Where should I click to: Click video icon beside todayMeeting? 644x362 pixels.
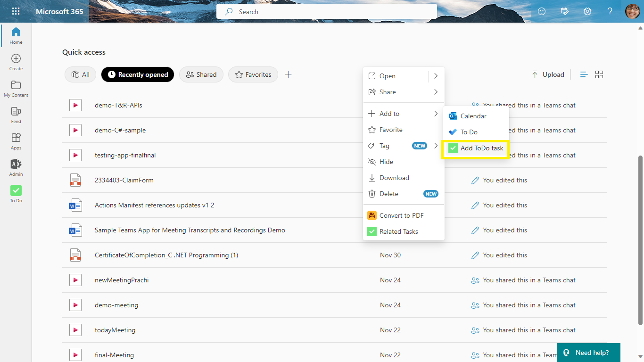pos(75,330)
